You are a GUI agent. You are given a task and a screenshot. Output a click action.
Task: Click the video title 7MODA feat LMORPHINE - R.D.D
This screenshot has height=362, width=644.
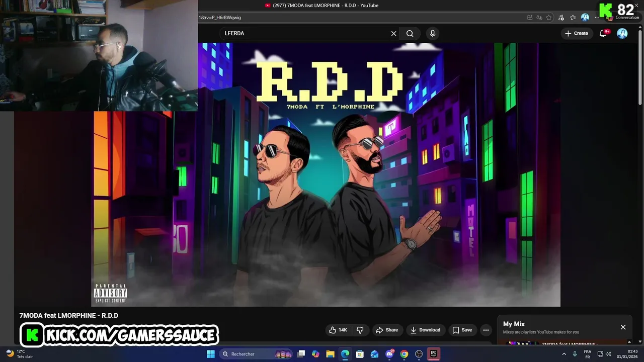pyautogui.click(x=69, y=315)
